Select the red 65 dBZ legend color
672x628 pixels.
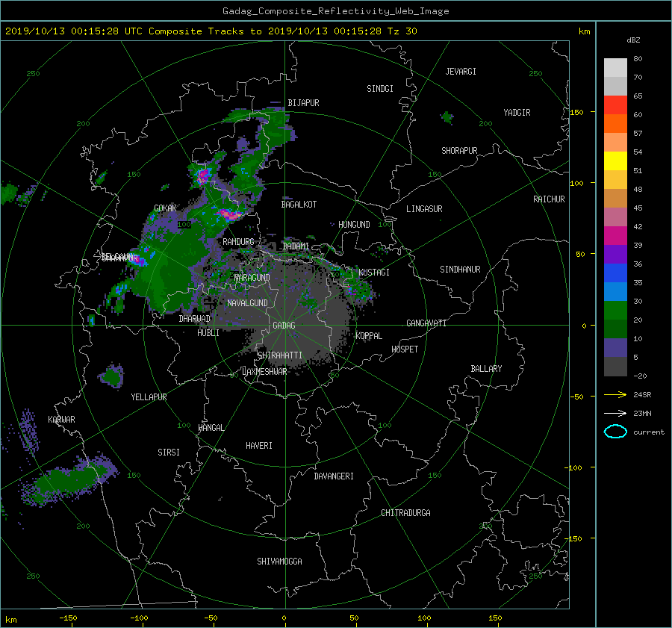(615, 105)
